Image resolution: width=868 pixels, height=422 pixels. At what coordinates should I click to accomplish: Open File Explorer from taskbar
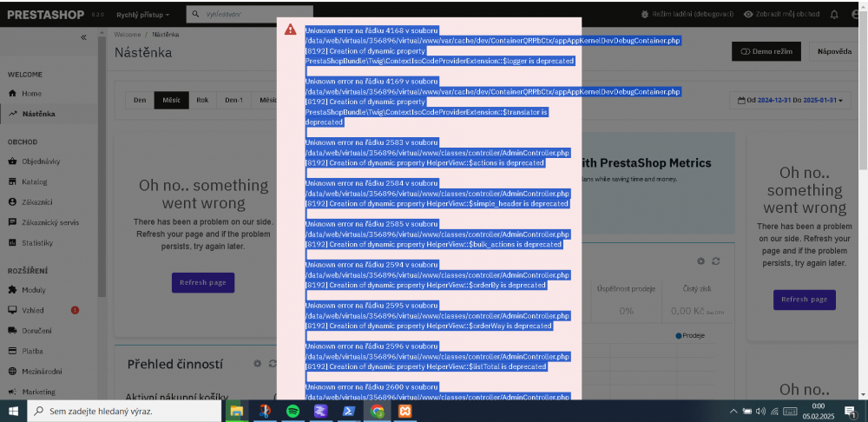click(236, 412)
